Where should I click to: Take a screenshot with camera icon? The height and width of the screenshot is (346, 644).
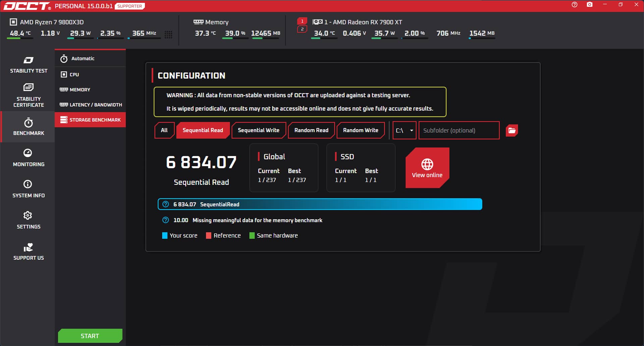pyautogui.click(x=589, y=5)
